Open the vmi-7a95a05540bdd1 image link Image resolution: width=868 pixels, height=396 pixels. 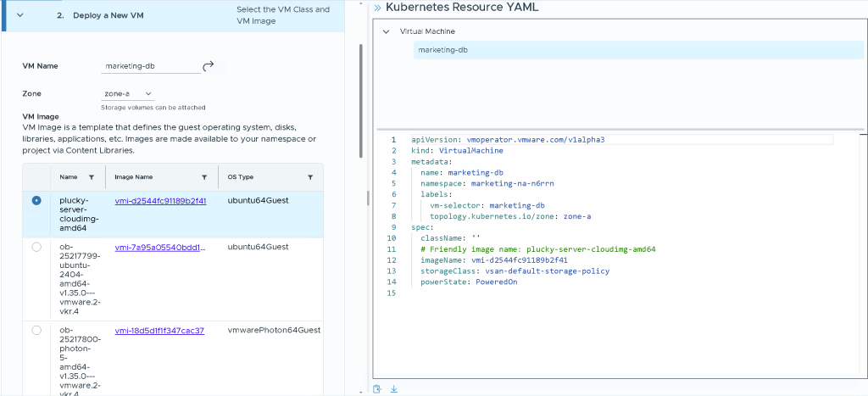tap(159, 247)
